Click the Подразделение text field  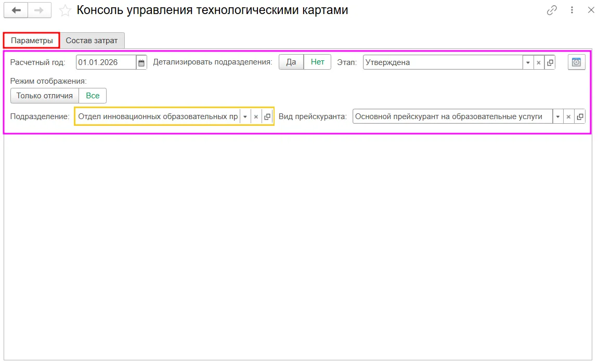(158, 117)
